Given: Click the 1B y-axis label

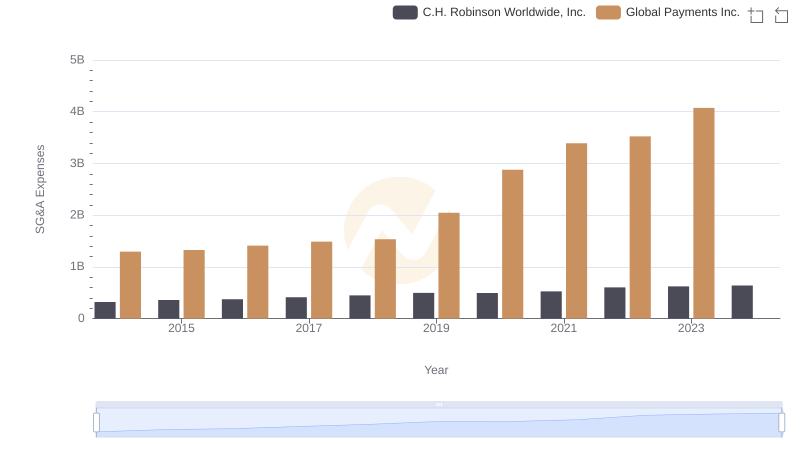Looking at the screenshot, I should pyautogui.click(x=77, y=266).
